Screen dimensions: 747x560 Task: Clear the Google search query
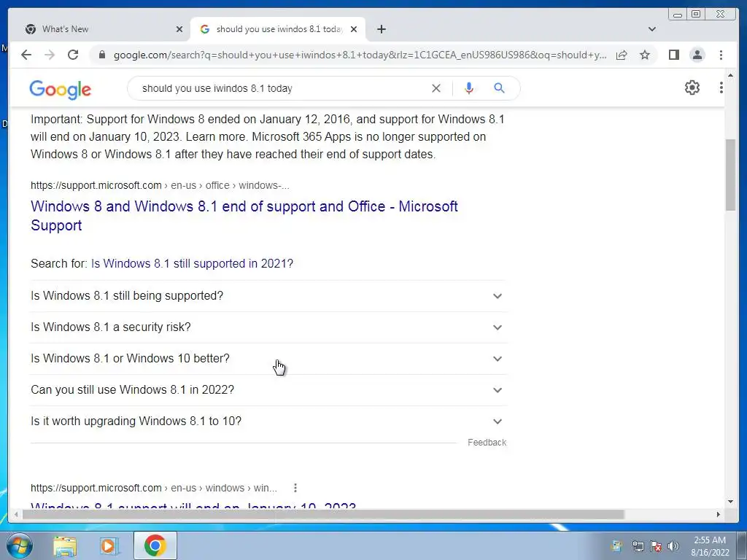click(x=436, y=88)
